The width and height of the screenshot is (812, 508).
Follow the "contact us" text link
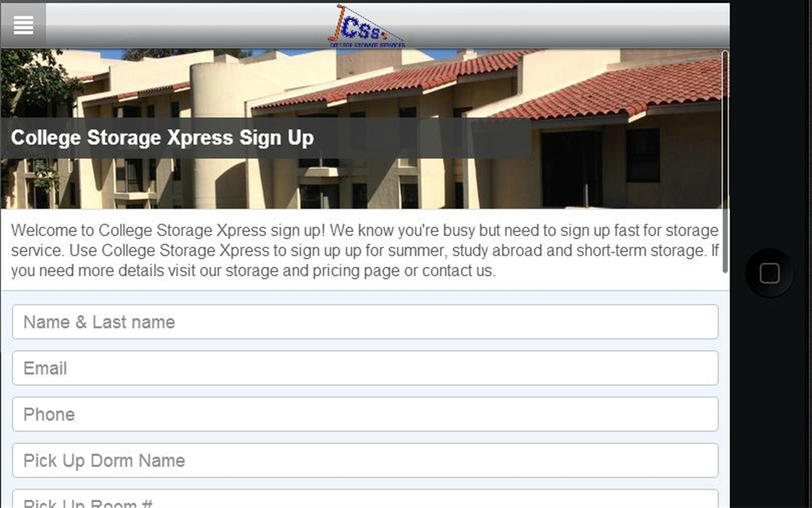pos(457,271)
